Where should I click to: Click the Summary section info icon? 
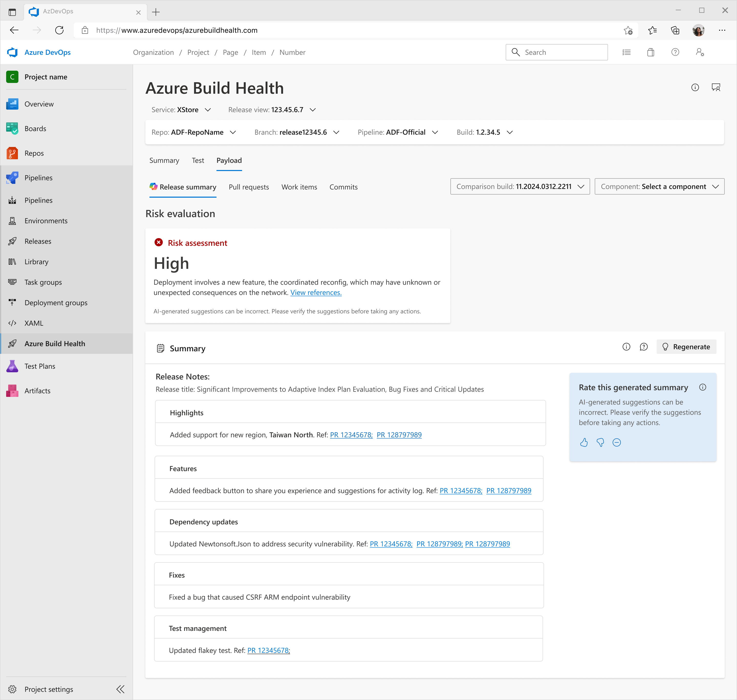point(627,347)
